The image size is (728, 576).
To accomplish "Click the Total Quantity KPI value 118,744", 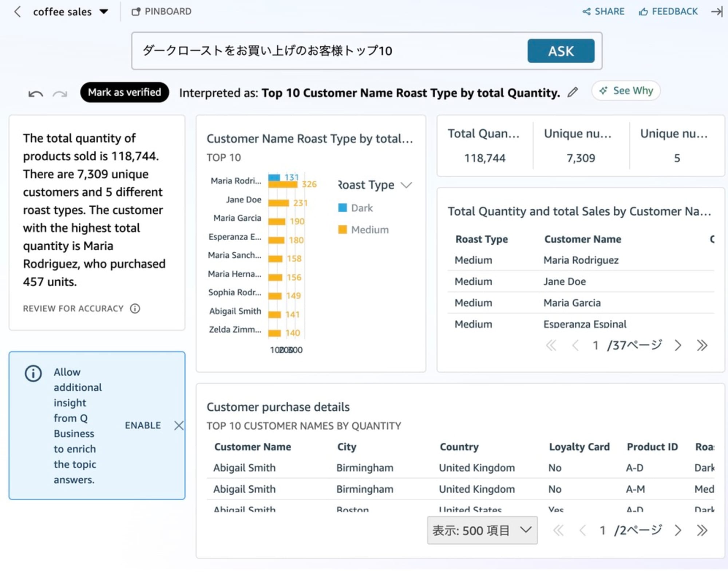I will pos(484,158).
